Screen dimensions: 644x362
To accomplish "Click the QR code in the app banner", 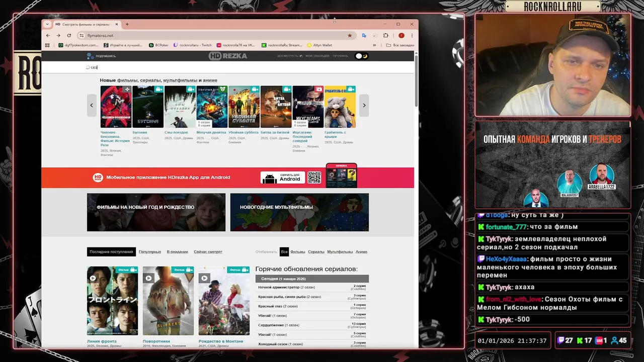I will 314,177.
